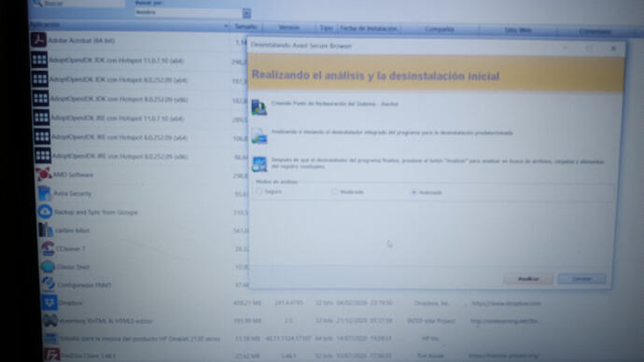The width and height of the screenshot is (644, 362).
Task: Click the AMD Software icon
Action: pyautogui.click(x=44, y=174)
